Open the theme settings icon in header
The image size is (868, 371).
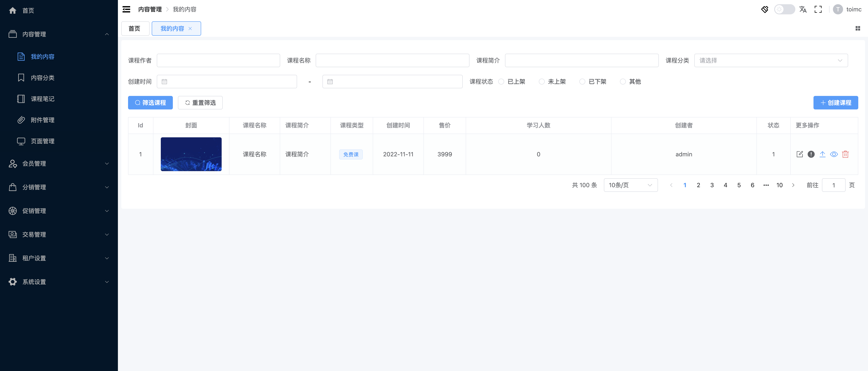pos(764,10)
